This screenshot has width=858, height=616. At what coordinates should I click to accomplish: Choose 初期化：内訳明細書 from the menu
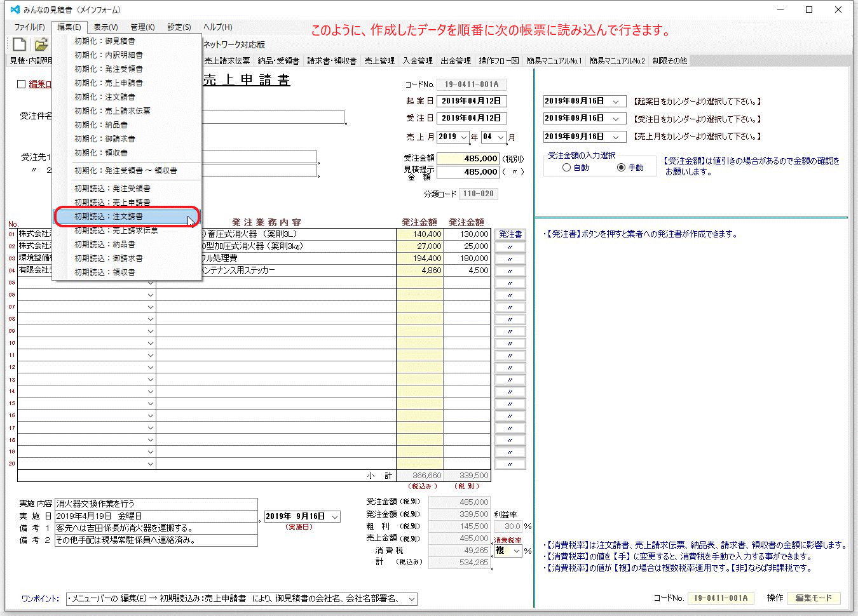coord(127,55)
